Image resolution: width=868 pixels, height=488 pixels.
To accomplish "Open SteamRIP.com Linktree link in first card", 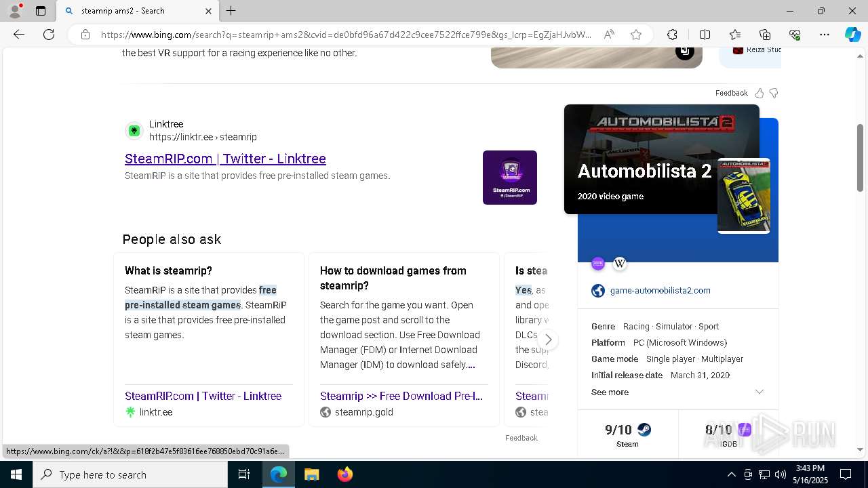I will [203, 396].
